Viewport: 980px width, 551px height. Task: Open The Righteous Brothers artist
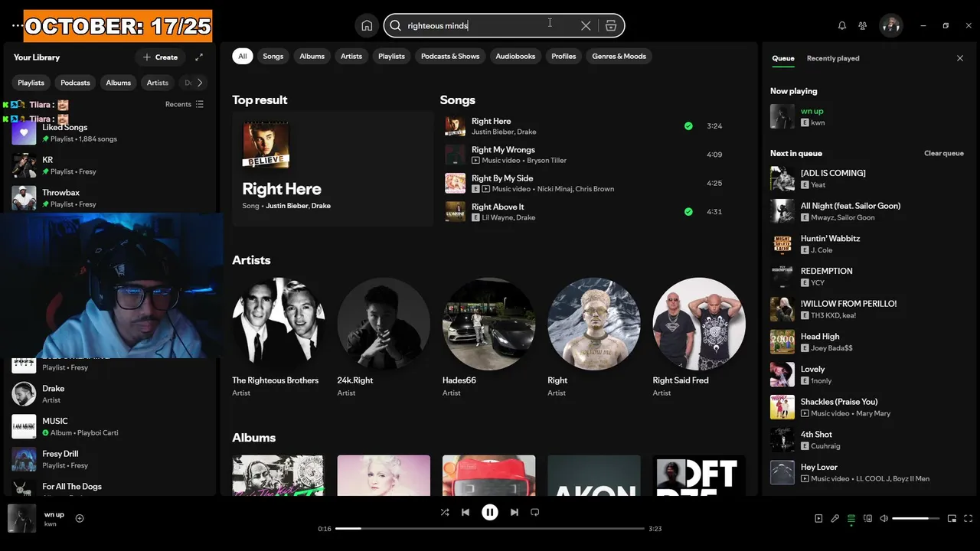pyautogui.click(x=279, y=337)
